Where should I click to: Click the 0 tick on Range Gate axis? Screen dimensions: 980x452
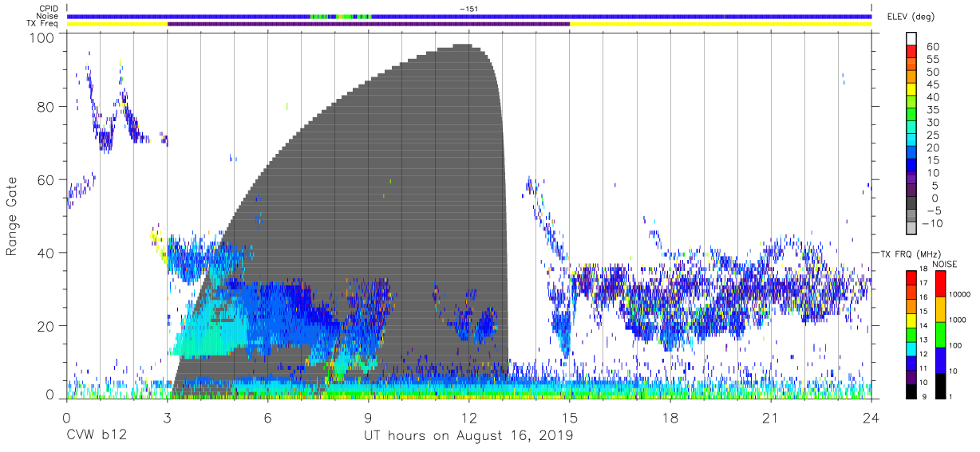coord(49,393)
